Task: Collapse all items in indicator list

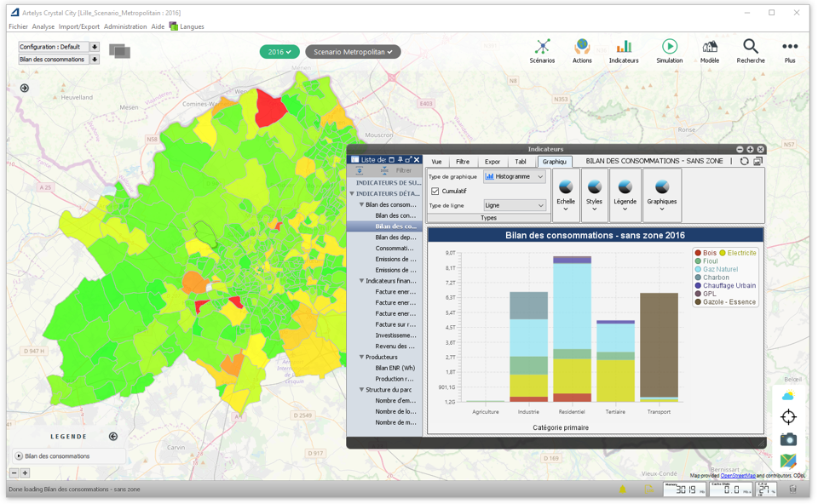Action: pyautogui.click(x=384, y=170)
